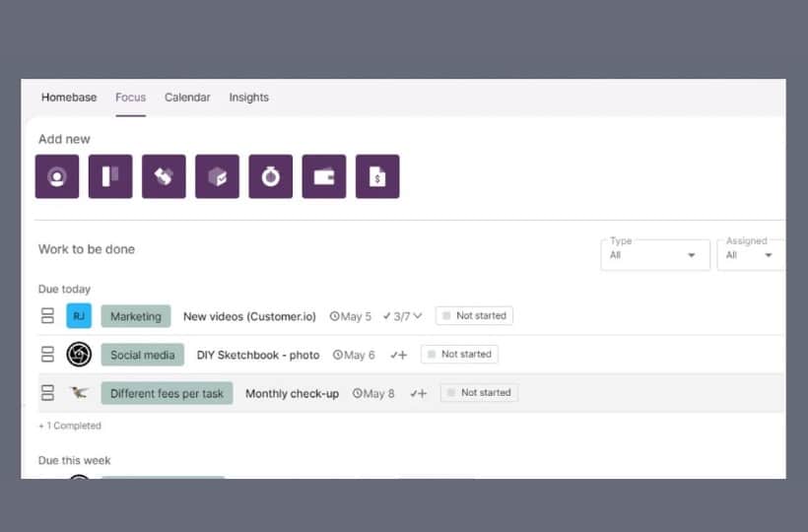
Task: Click the add new project board icon
Action: point(110,176)
